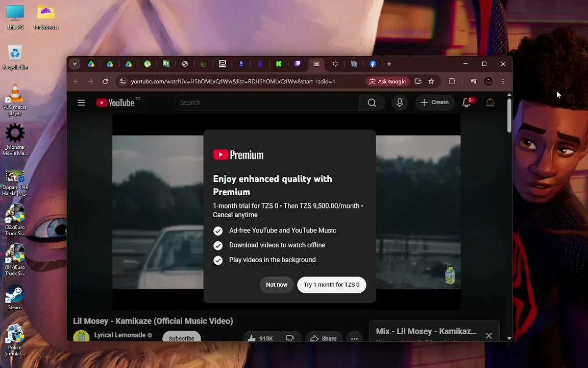Switch to the Twitch tab

click(298, 64)
